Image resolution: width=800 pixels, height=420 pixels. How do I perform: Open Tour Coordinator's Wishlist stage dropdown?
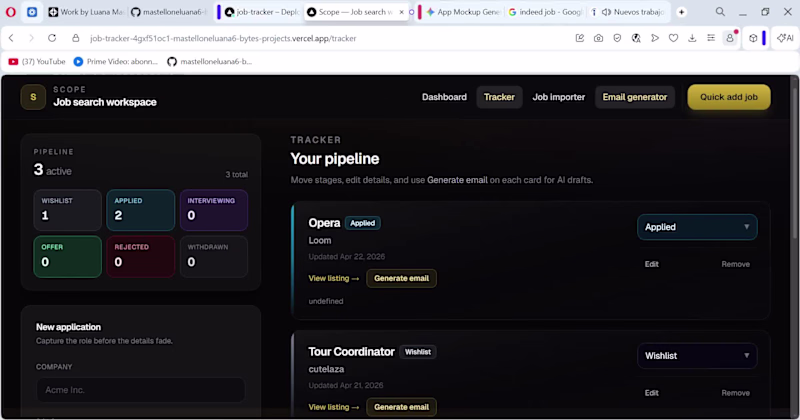click(x=697, y=355)
